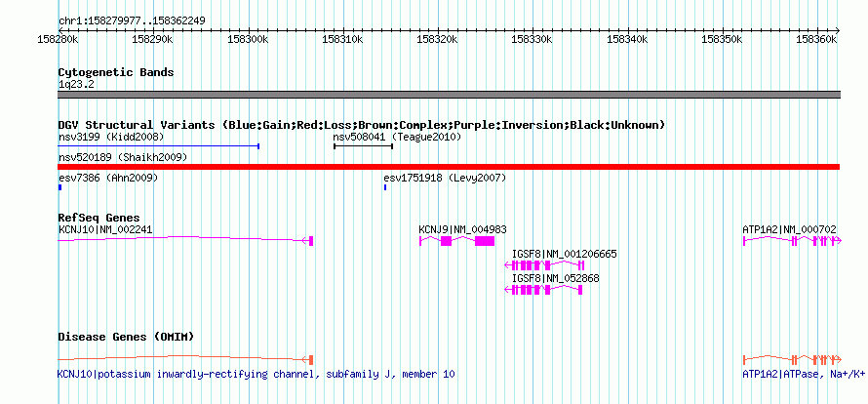868x404 pixels.
Task: Open gene label KCNJ10|NM_002241
Action: (x=105, y=229)
